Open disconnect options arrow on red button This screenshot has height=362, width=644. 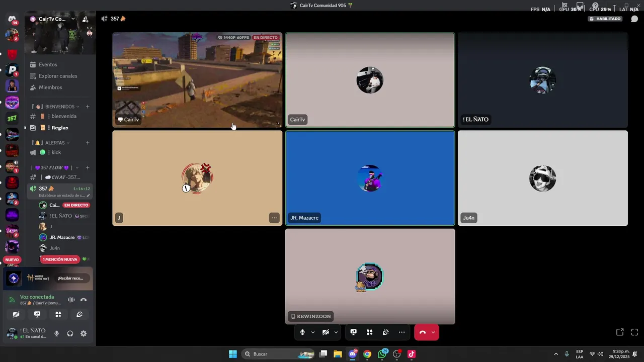[x=433, y=332]
